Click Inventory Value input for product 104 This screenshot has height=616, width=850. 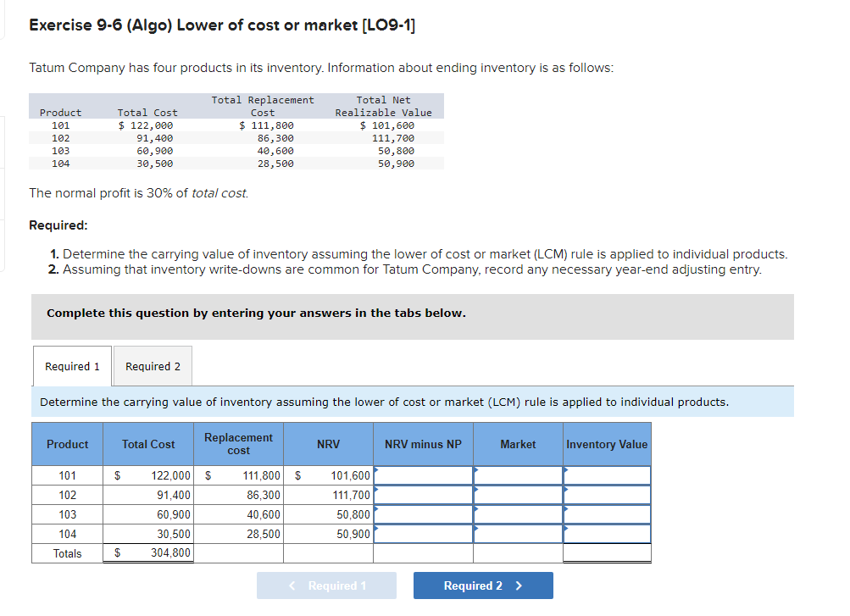tap(607, 534)
